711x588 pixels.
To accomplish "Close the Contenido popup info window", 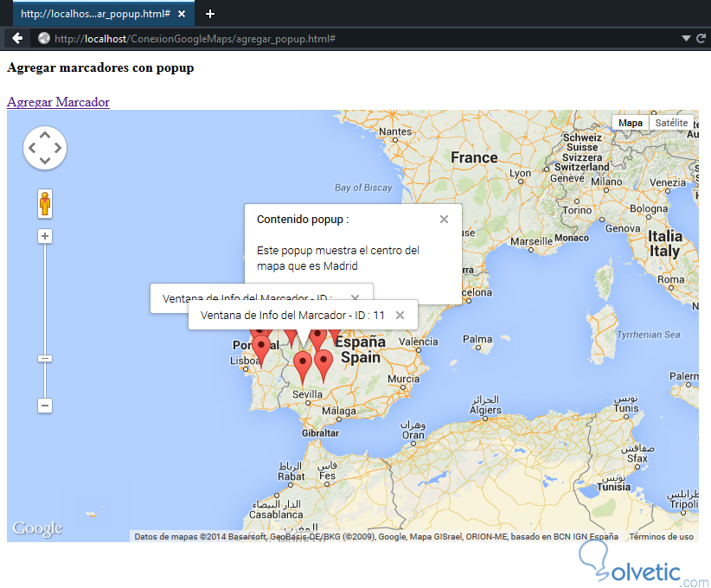I will click(444, 220).
